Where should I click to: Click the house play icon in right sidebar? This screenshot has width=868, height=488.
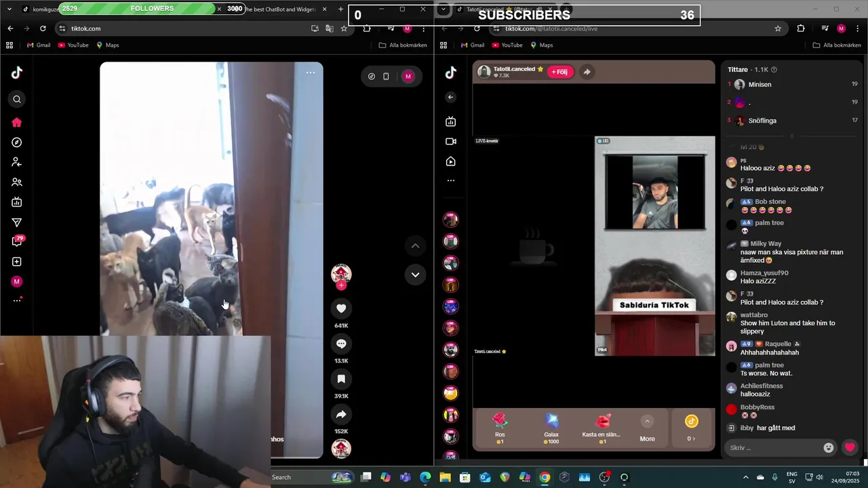coord(451,161)
